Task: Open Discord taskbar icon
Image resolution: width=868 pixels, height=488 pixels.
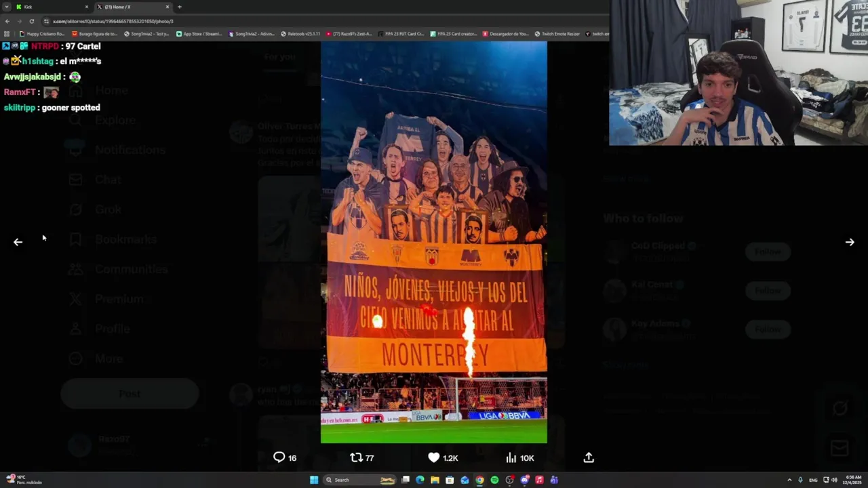Action: point(524,480)
